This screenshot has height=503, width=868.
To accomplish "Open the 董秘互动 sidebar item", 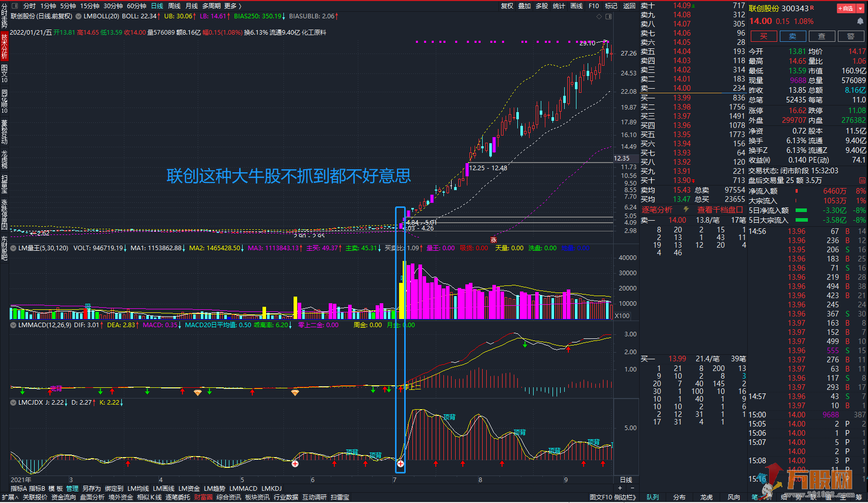I will (x=4, y=131).
